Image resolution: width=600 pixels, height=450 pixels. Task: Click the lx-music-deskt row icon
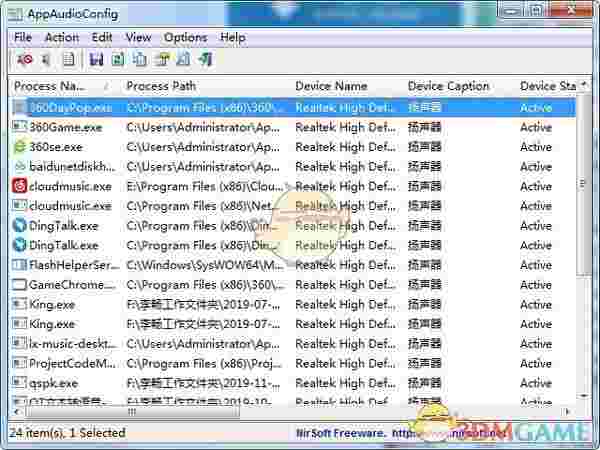coord(20,343)
